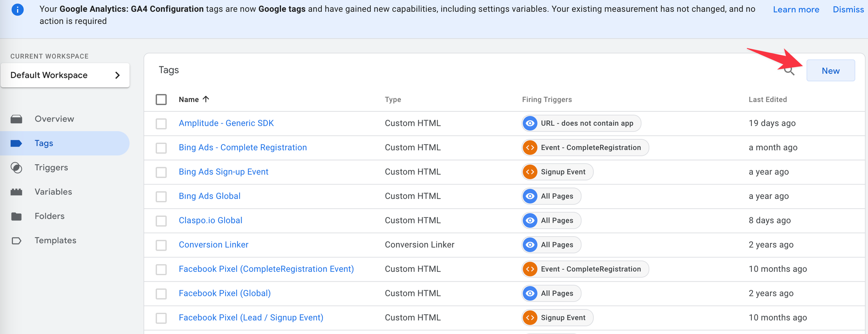Expand the Default Workspace chevron

(x=117, y=75)
